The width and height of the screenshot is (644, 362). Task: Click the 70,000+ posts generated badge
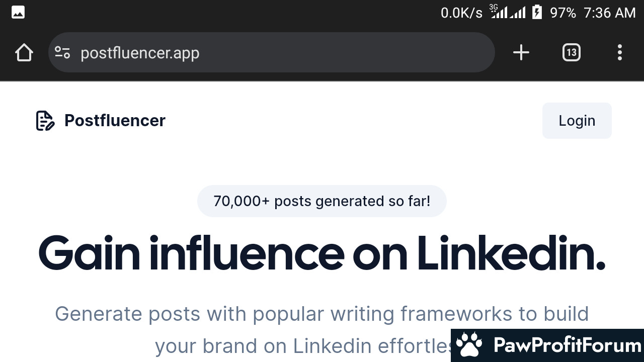(x=322, y=201)
